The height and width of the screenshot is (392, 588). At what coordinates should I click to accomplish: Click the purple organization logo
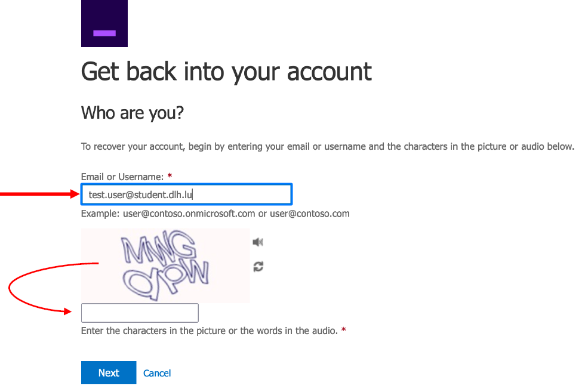[104, 23]
